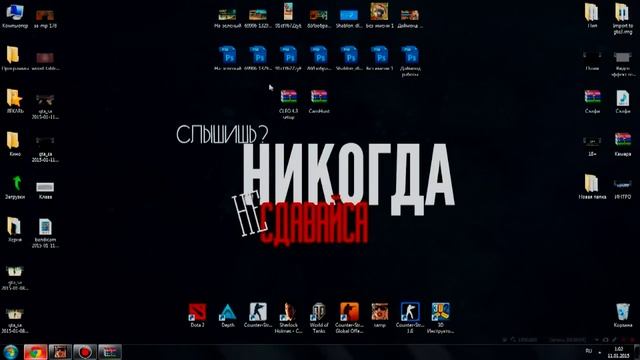Open the Загрузки downloads shortcut
The height and width of the screenshot is (360, 640).
coord(15,187)
